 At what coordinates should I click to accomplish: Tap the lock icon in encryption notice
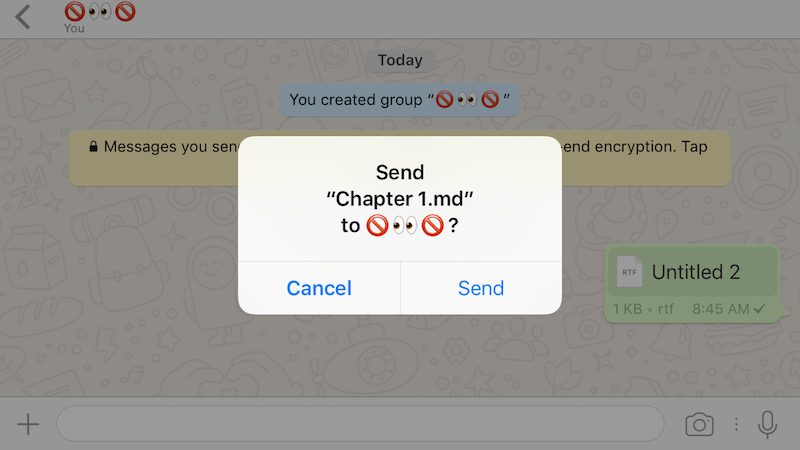coord(93,146)
